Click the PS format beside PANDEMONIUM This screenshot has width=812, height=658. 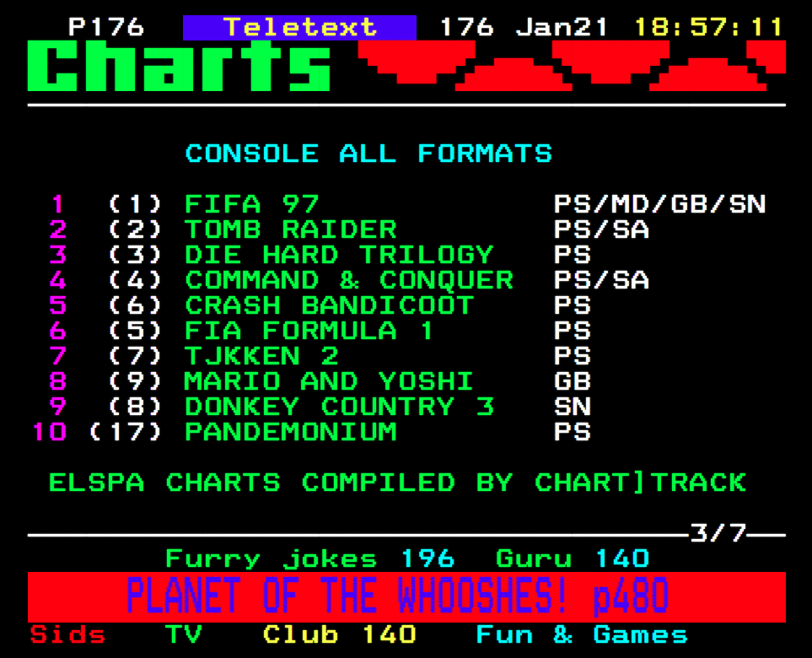coord(573,433)
